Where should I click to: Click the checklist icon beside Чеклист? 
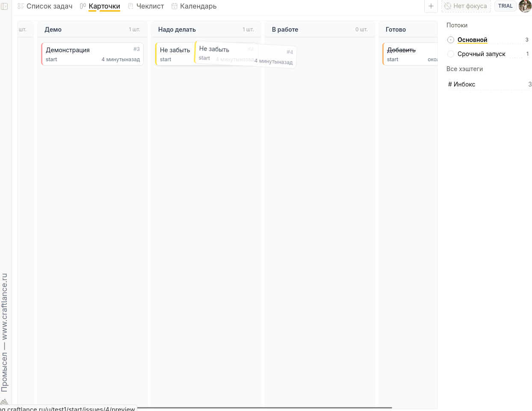(x=131, y=6)
